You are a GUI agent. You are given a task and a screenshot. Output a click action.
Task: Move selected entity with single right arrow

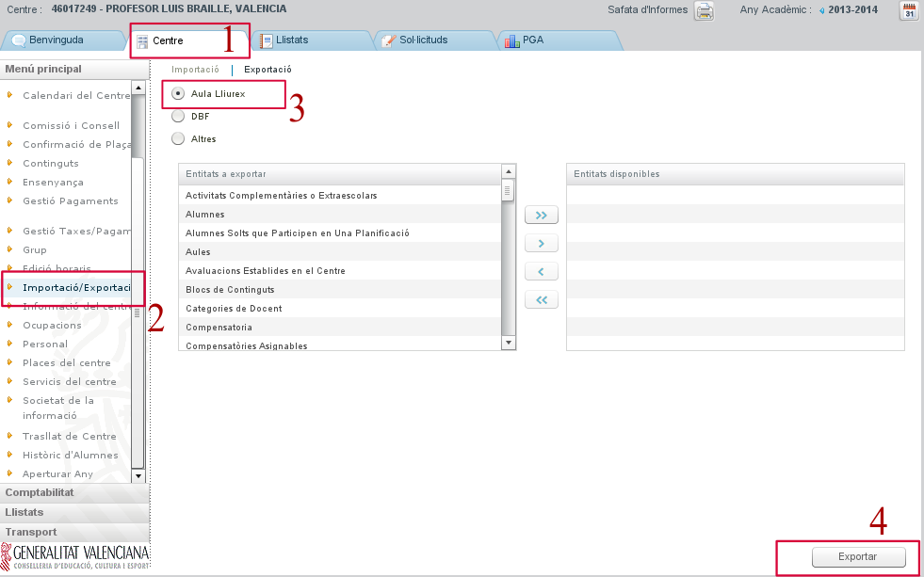click(541, 244)
